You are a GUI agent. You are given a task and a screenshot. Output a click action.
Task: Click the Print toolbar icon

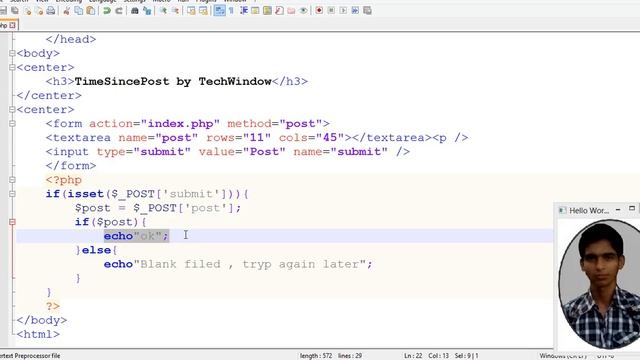(x=51, y=11)
